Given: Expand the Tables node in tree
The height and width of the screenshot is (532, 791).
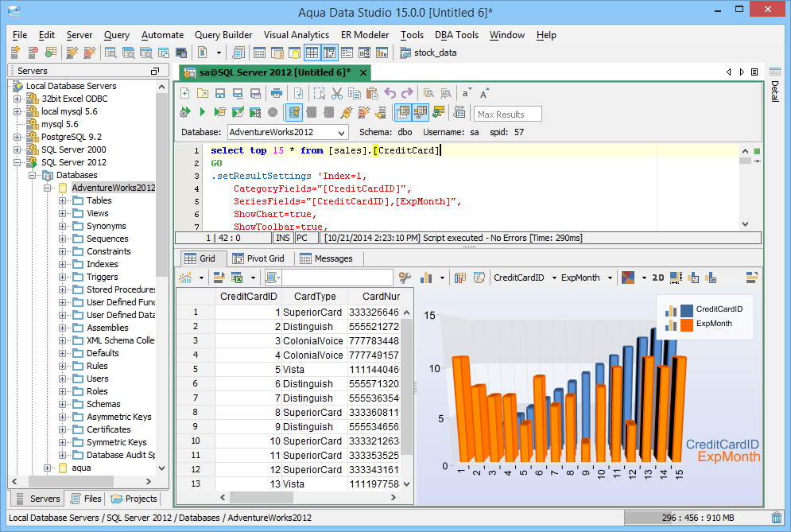Looking at the screenshot, I should click(63, 200).
